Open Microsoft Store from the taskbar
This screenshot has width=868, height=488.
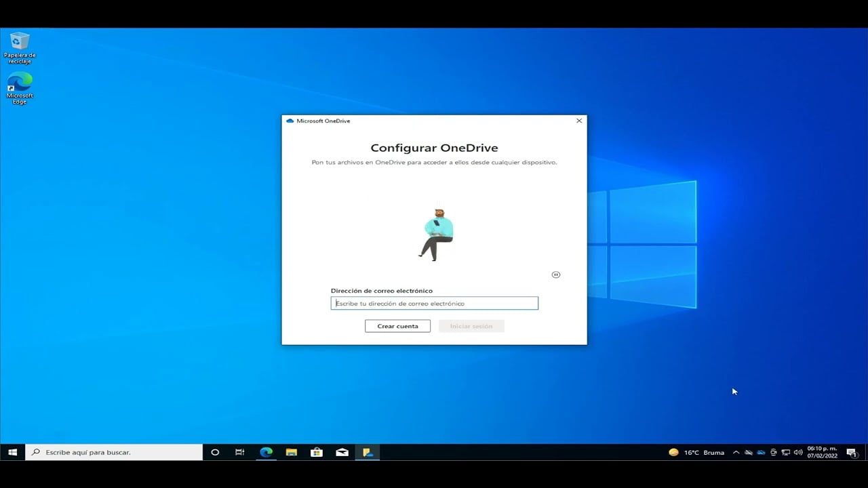point(317,452)
